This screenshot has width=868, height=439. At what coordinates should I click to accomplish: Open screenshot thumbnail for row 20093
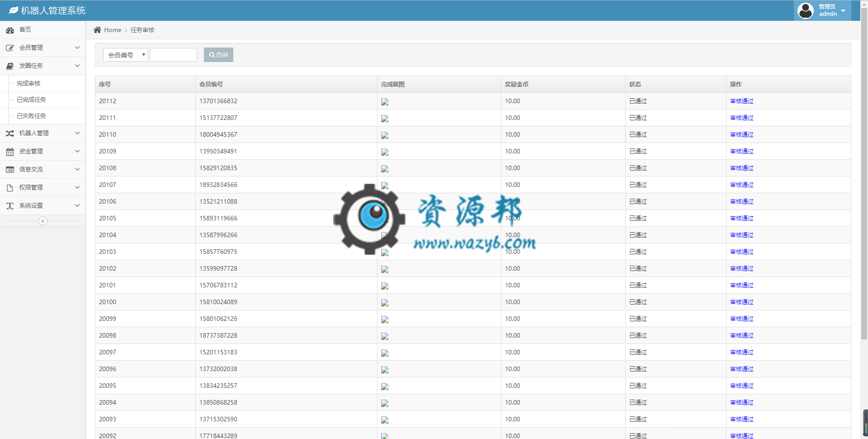[385, 420]
